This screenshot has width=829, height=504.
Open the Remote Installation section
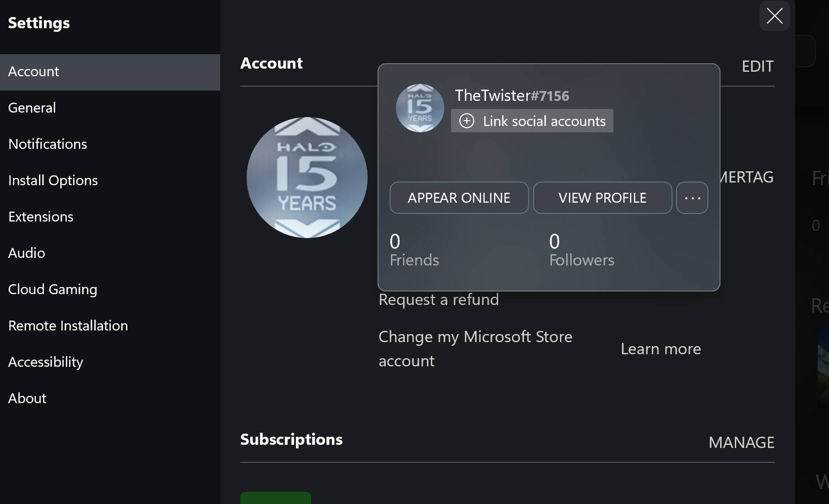(68, 326)
